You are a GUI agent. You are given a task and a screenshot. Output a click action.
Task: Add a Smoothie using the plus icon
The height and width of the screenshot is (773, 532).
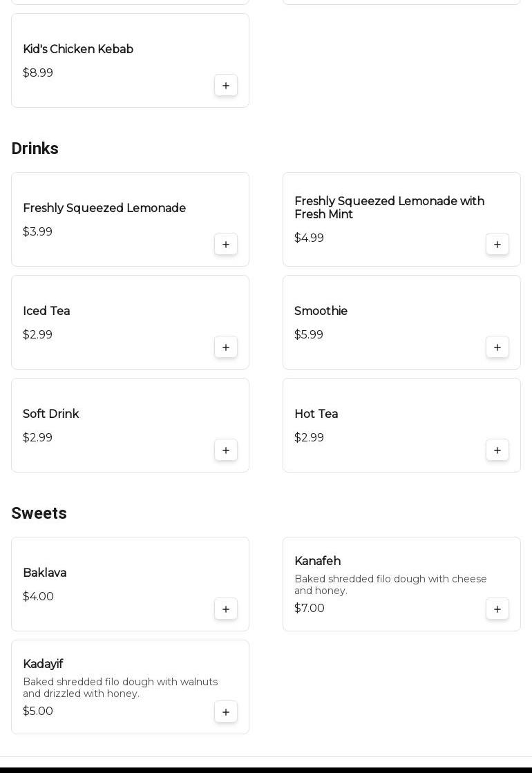coord(497,347)
